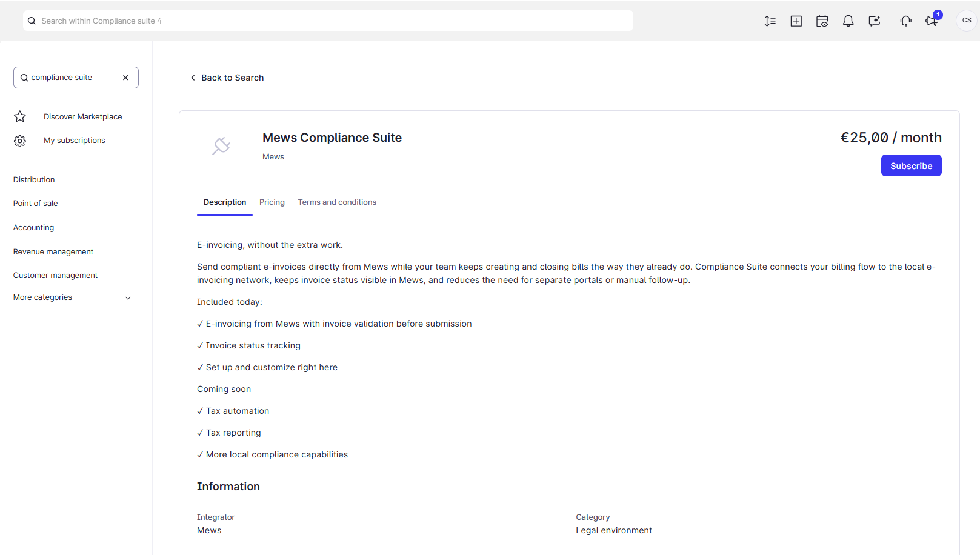This screenshot has height=555, width=980.
Task: Click the magnifier icon in top search bar
Action: click(32, 21)
